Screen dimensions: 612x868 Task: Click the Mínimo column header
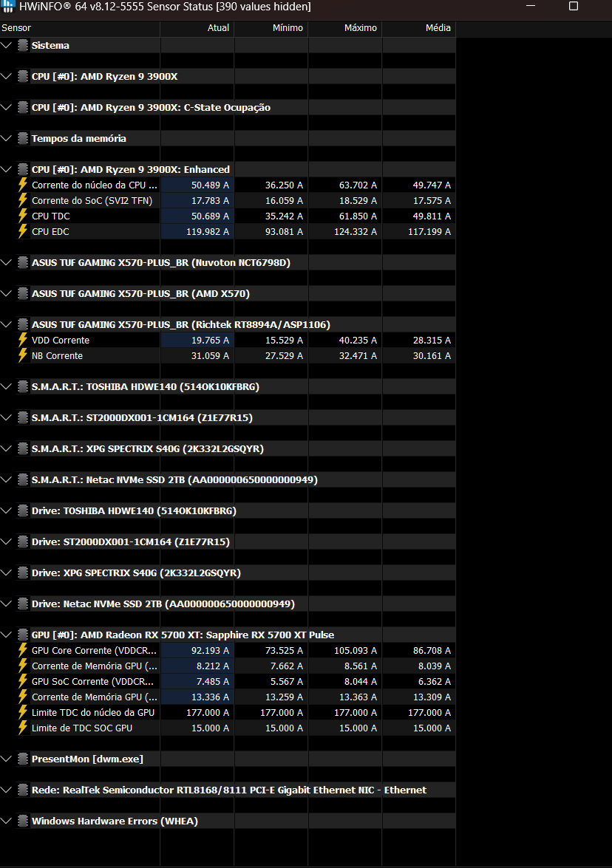(x=271, y=27)
